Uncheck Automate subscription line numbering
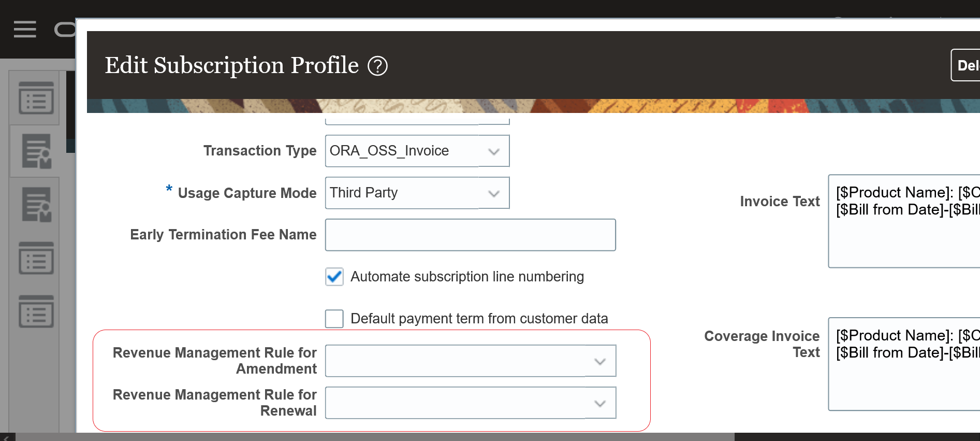 [x=334, y=277]
